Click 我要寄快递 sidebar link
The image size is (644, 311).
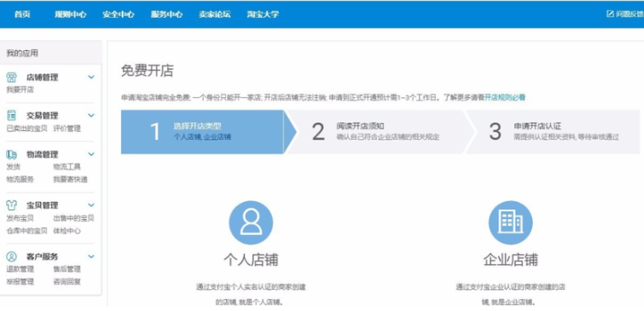[x=70, y=179]
